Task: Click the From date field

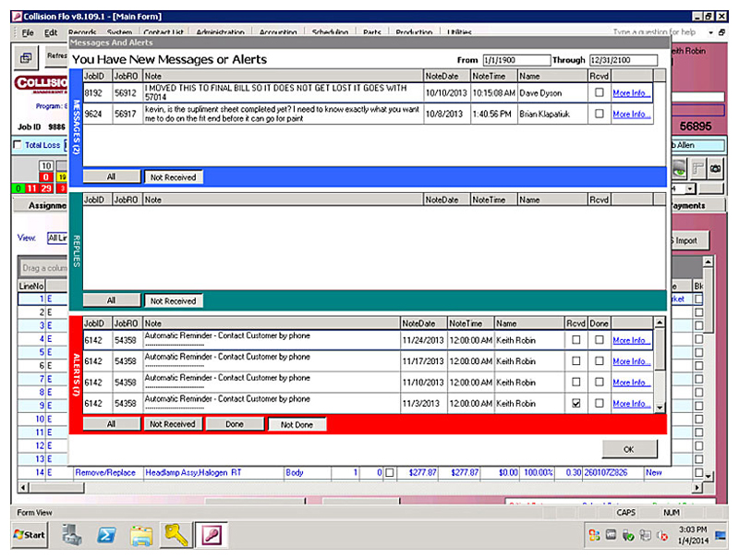Action: click(x=516, y=60)
